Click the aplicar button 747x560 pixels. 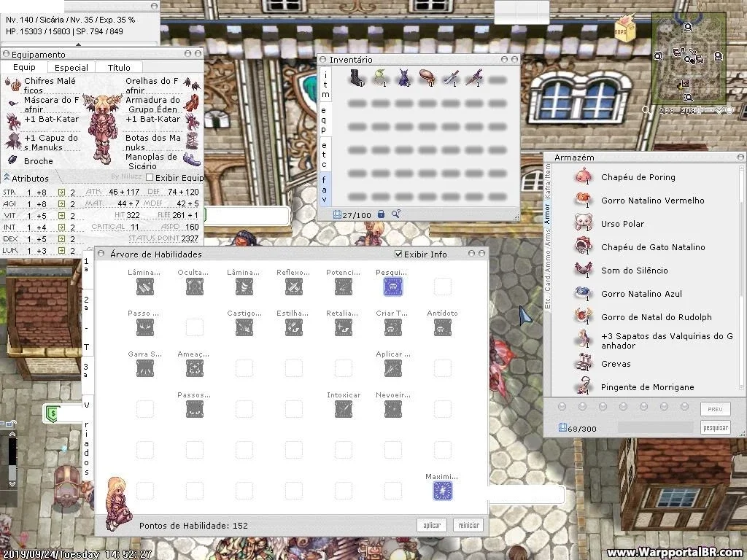click(432, 525)
